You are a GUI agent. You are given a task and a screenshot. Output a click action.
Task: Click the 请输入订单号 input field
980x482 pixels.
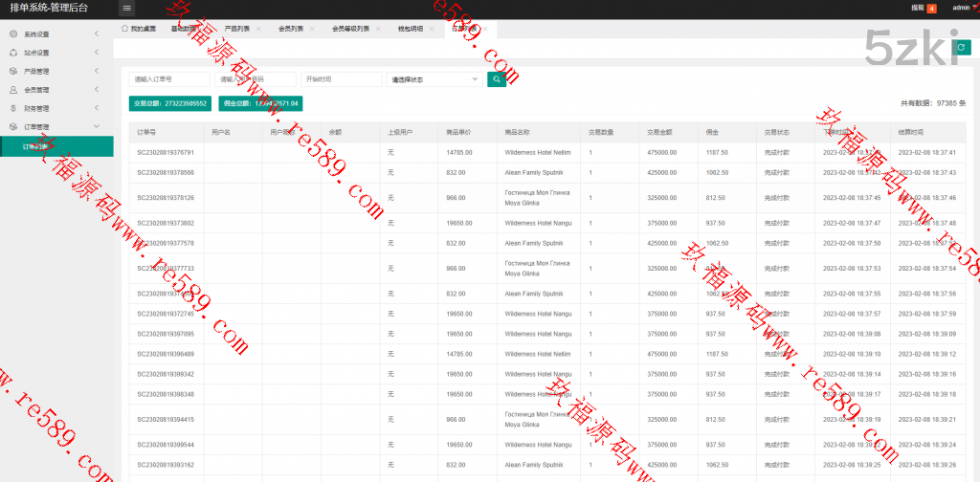coord(169,79)
